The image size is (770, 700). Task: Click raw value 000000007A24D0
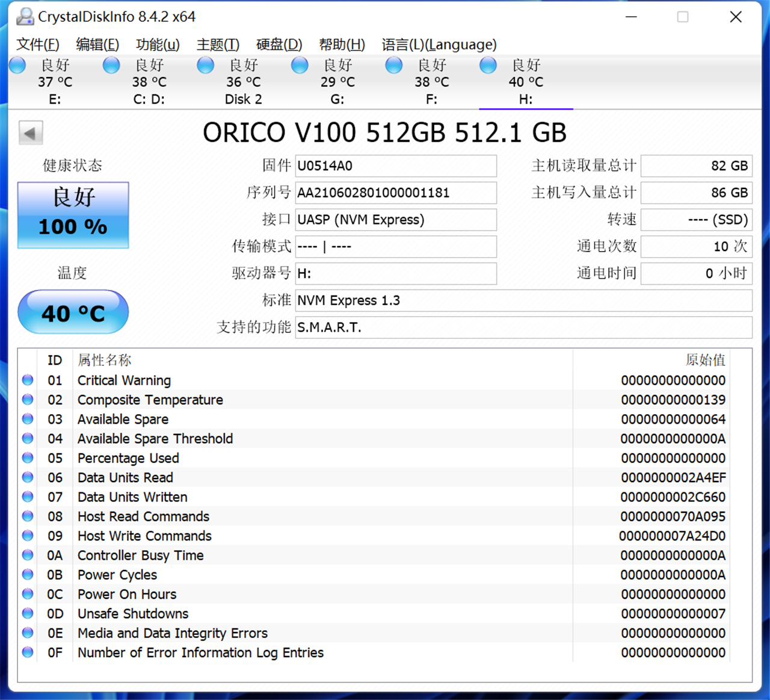pos(673,536)
